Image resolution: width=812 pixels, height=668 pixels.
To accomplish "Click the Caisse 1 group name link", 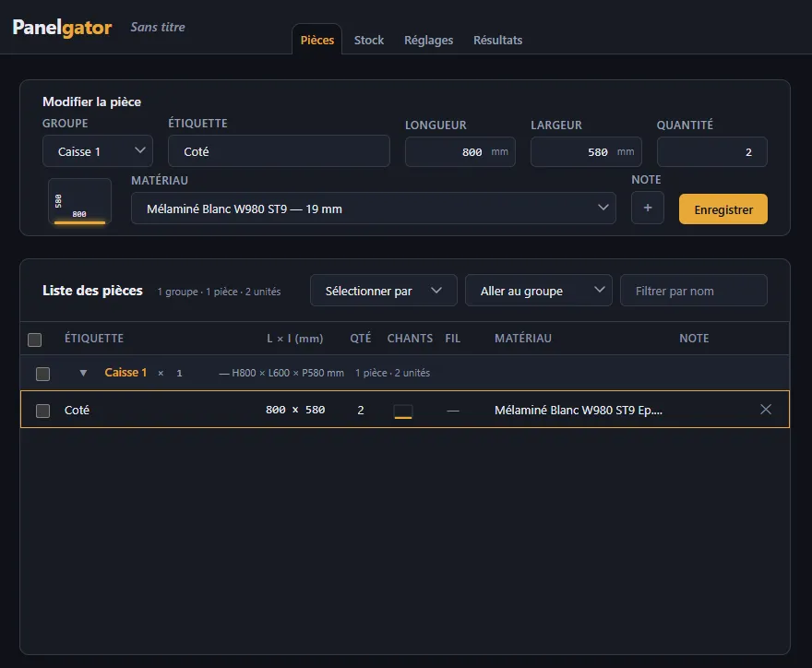I will click(x=125, y=373).
